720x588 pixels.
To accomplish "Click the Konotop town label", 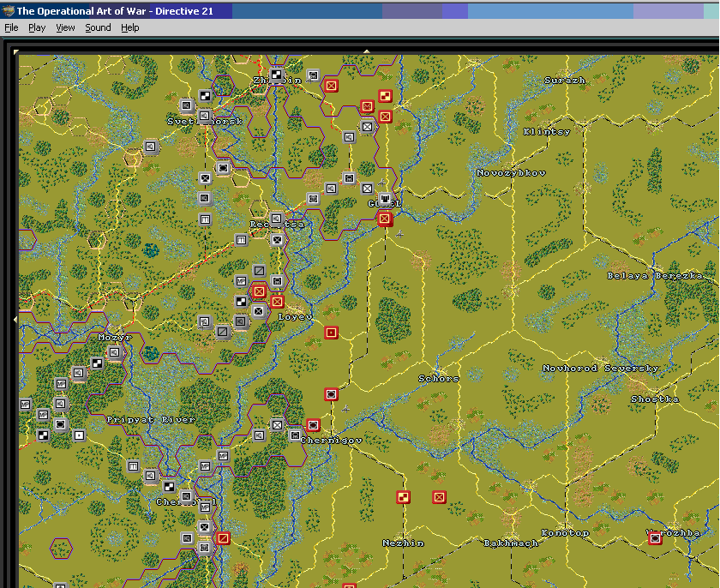I will click(565, 533).
